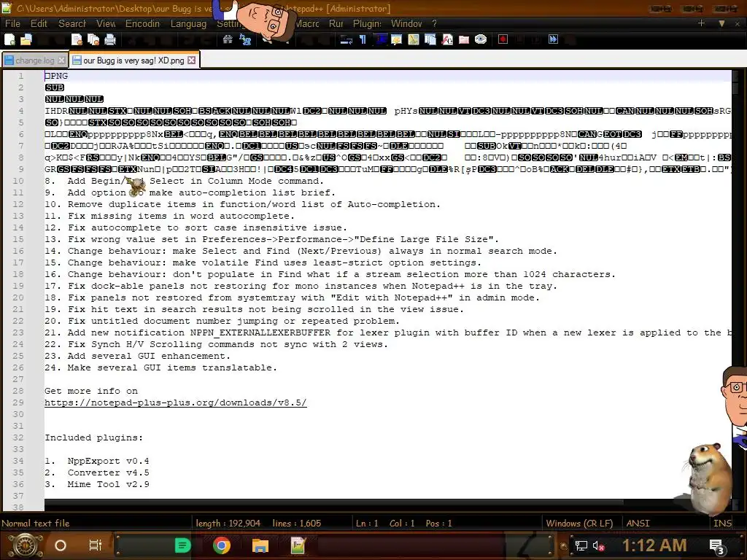Click the horizontal scrollbar below the text
This screenshot has width=747, height=560.
(x=333, y=502)
